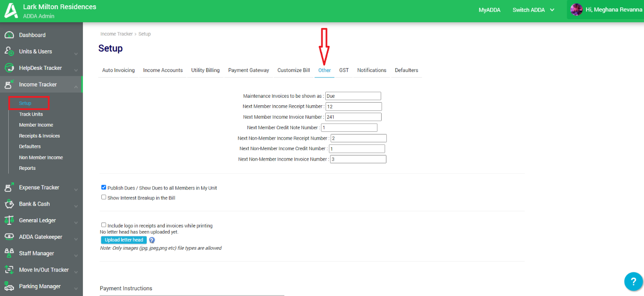Image resolution: width=644 pixels, height=296 pixels.
Task: Click the Parking Manager car icon
Action: point(9,286)
